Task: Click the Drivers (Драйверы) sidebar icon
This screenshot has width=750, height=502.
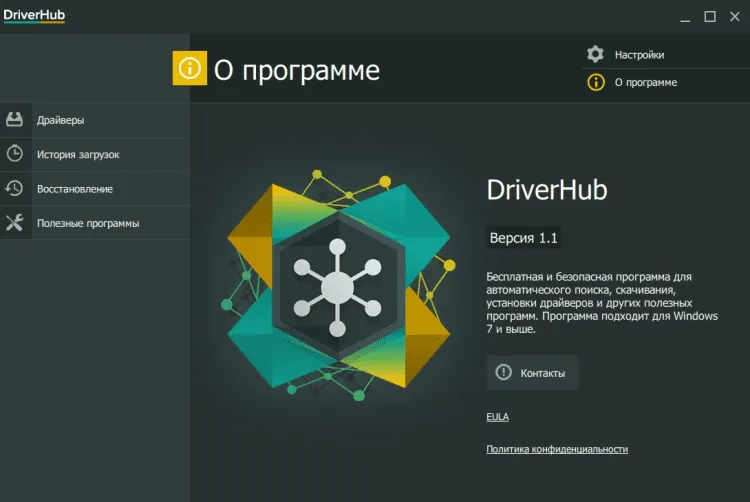Action: click(14, 120)
